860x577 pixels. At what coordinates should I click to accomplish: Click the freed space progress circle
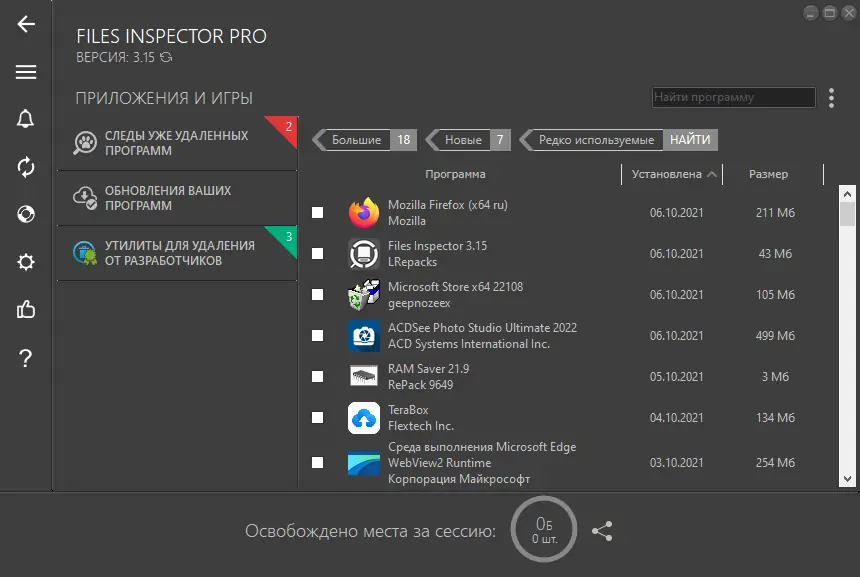(x=544, y=531)
